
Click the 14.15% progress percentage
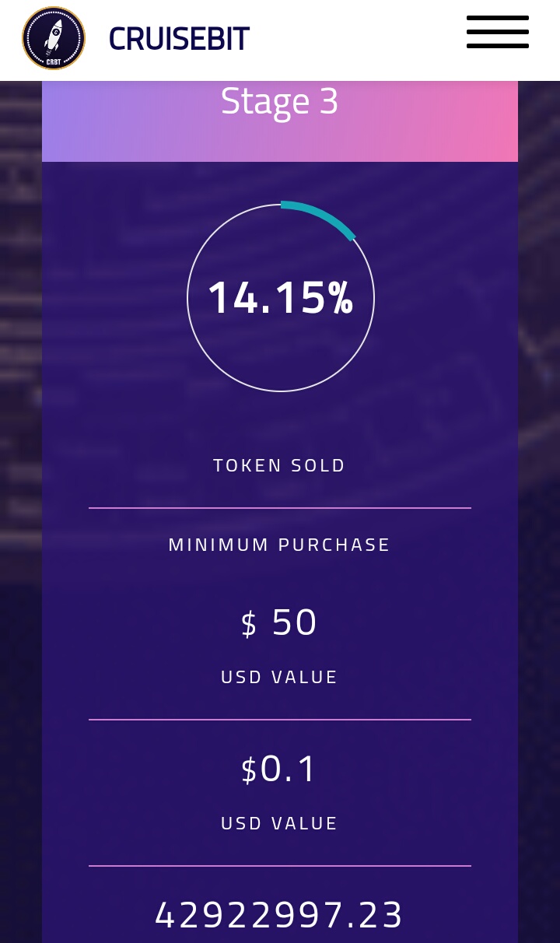pos(280,298)
